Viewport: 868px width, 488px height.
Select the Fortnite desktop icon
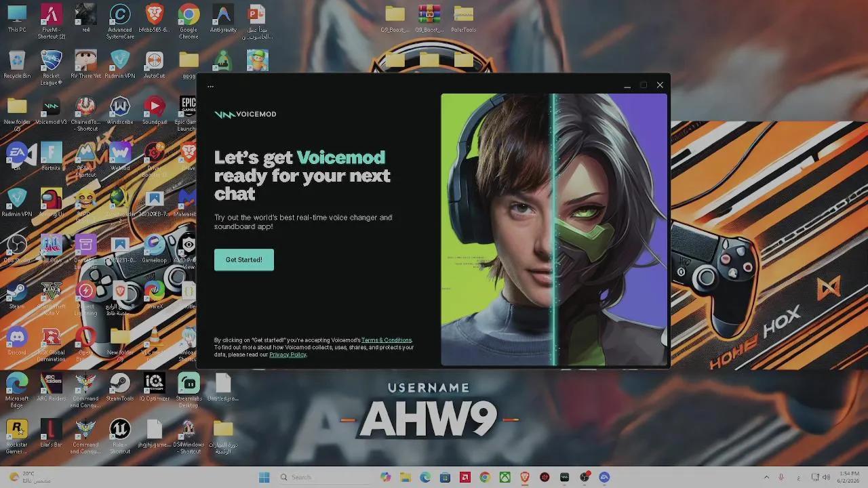pos(51,156)
